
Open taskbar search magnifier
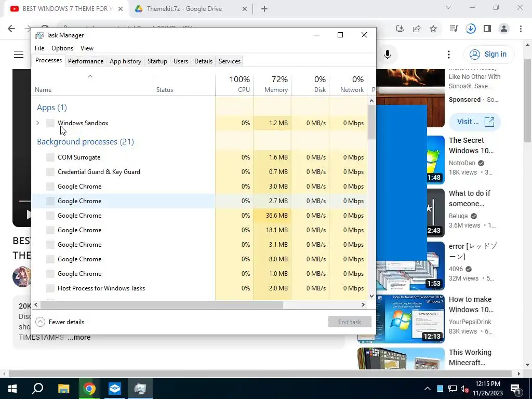tap(37, 389)
